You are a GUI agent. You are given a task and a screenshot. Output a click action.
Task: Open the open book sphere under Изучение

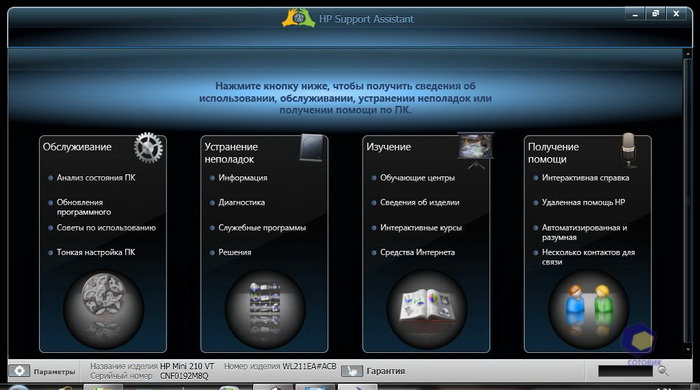point(427,308)
